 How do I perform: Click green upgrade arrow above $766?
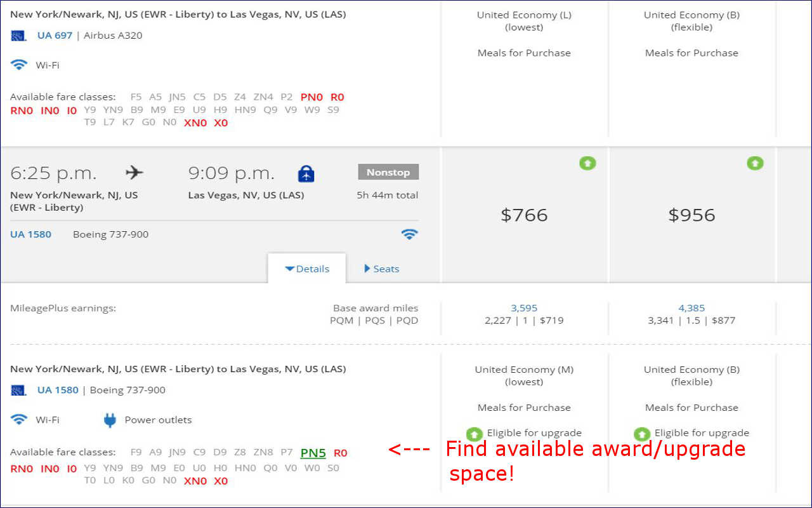click(587, 163)
